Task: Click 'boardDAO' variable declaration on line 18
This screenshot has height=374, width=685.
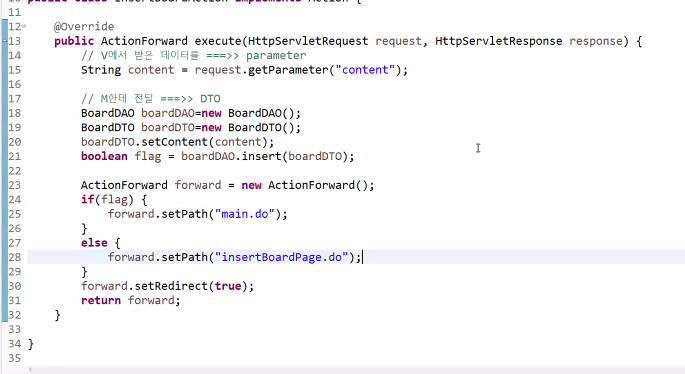Action: [x=168, y=113]
